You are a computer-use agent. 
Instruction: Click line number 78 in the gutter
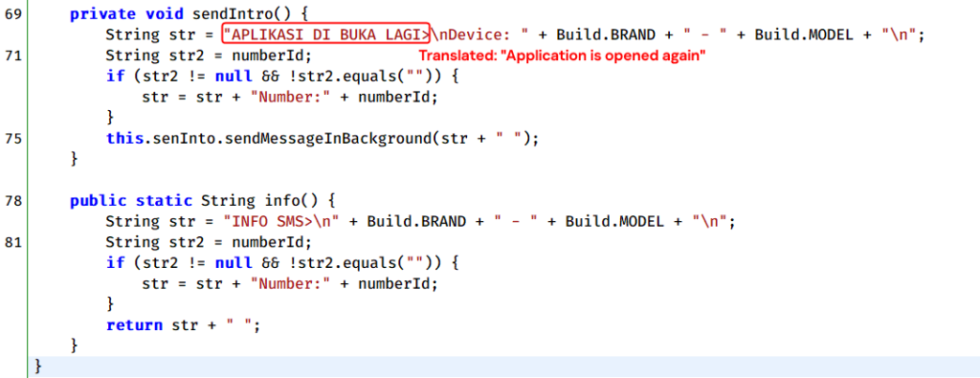(13, 201)
